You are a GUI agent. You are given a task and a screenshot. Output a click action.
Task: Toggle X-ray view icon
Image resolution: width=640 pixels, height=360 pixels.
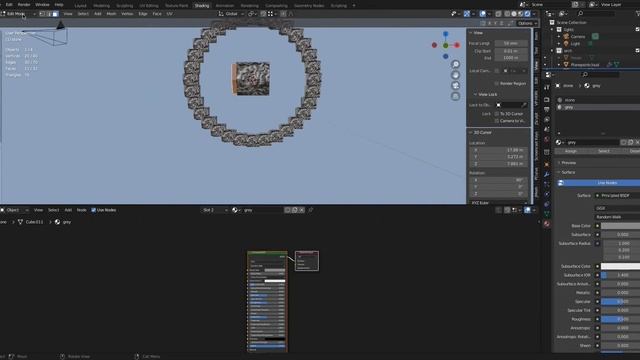click(498, 13)
